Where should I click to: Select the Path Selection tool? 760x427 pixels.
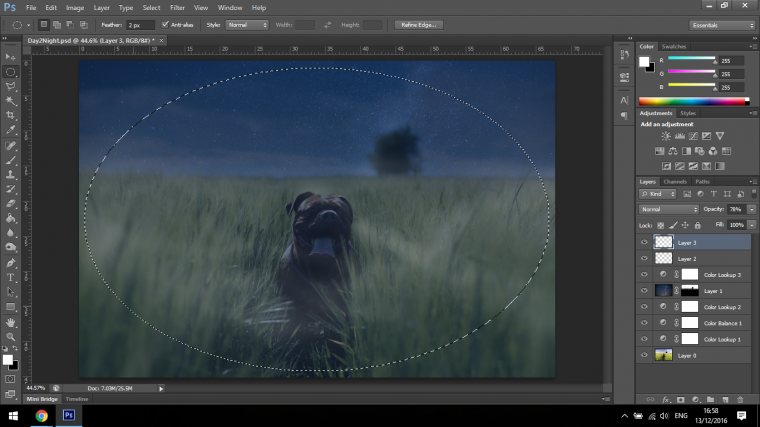[10, 292]
